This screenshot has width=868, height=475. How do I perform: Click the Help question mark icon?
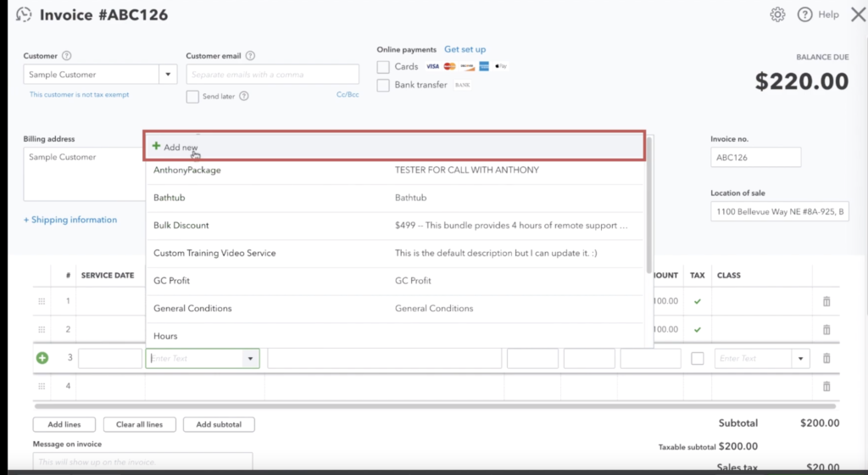tap(804, 14)
